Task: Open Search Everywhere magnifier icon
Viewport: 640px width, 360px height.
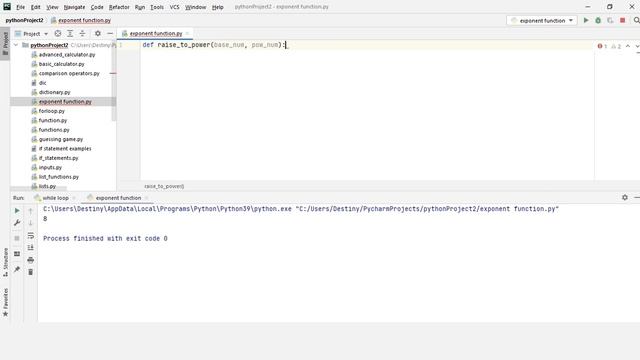Action: [636, 20]
